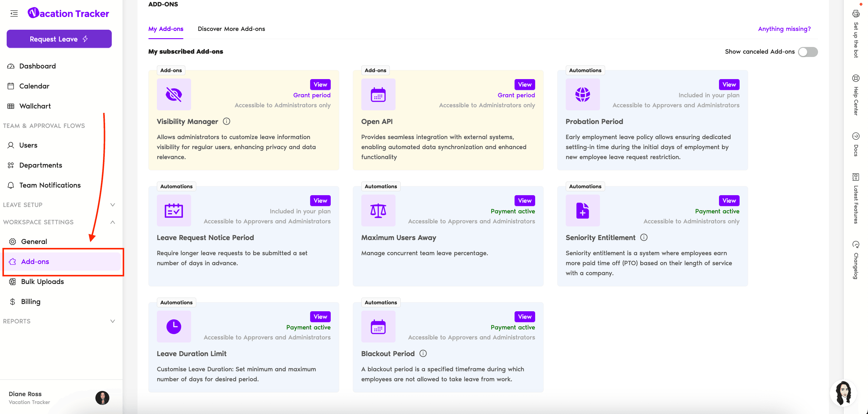This screenshot has width=868, height=414.
Task: Switch to Discover More Add-ons tab
Action: (x=231, y=29)
